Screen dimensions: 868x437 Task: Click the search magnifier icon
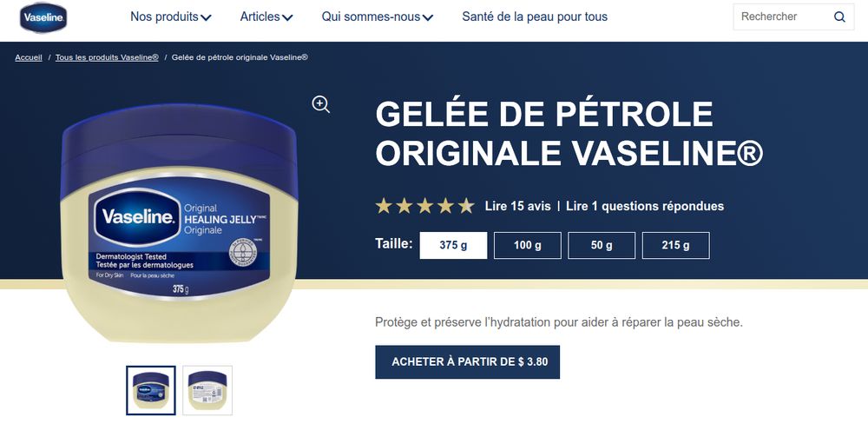point(839,17)
